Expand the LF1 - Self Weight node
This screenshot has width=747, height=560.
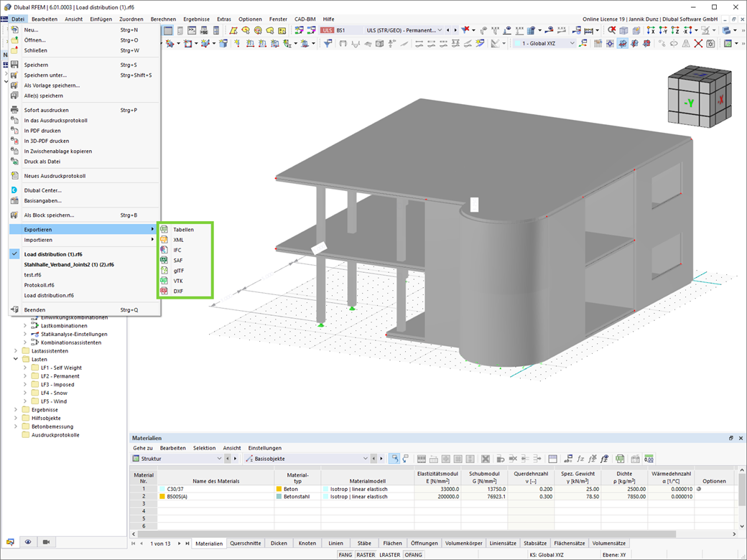pos(25,368)
